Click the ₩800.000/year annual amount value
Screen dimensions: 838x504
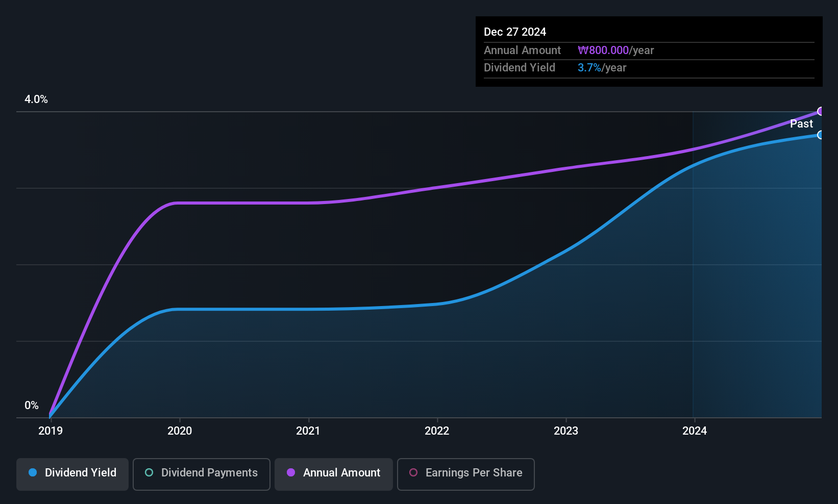coord(615,51)
